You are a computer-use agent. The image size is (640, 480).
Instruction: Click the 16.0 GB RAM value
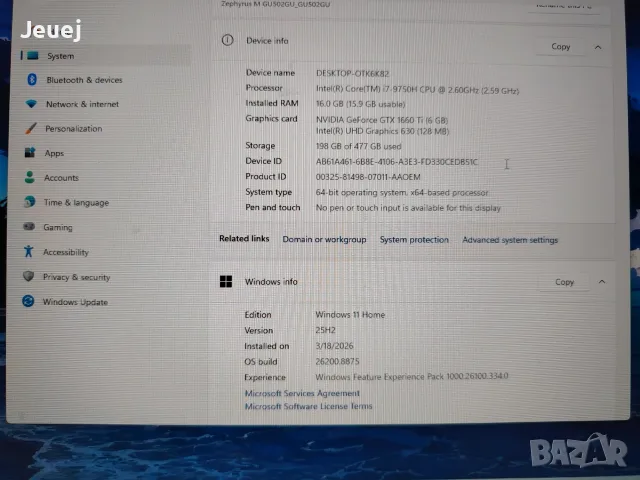(360, 104)
